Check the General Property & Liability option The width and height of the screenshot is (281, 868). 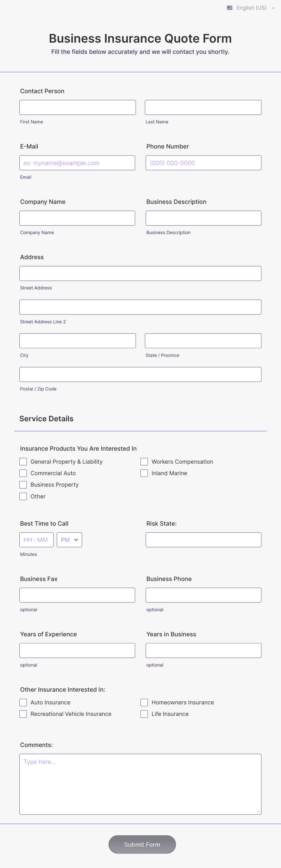(x=23, y=461)
